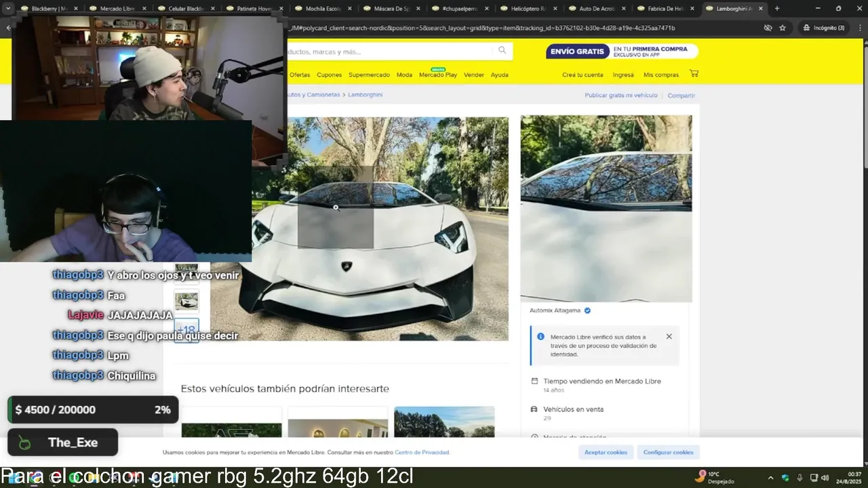Viewport: 868px width, 488px height.
Task: Open the shopping cart icon
Action: coord(694,74)
